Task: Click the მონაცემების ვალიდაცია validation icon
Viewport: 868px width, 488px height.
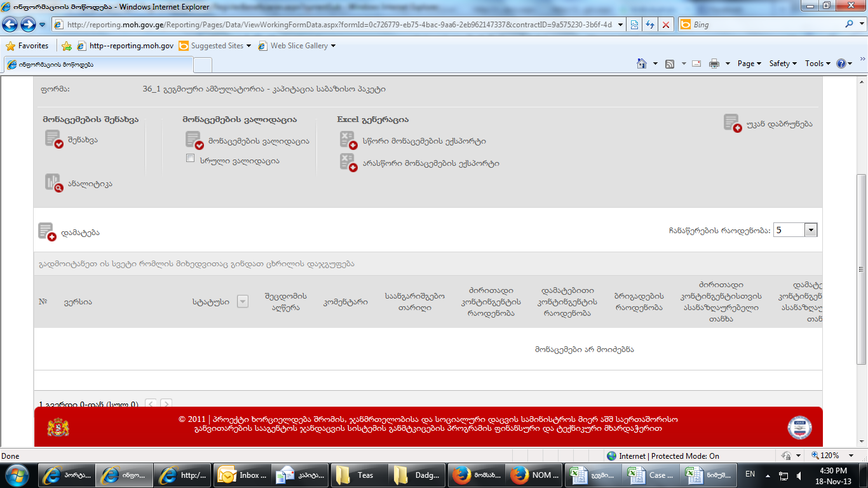Action: (x=194, y=140)
